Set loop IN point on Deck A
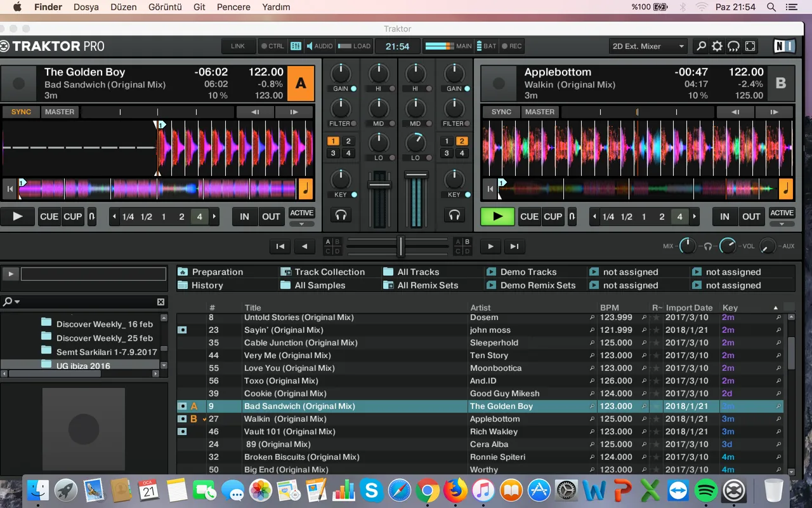Screen dimensions: 812x508 [244, 217]
